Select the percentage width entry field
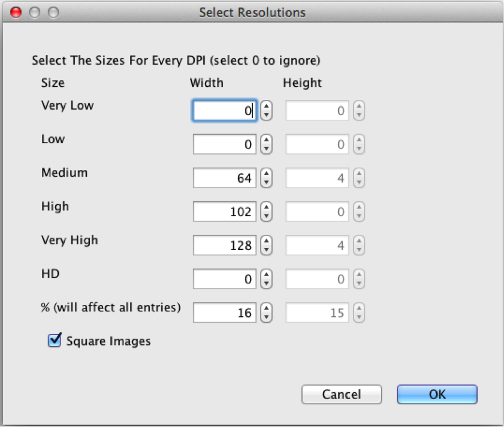The height and width of the screenshot is (427, 504). (x=224, y=312)
